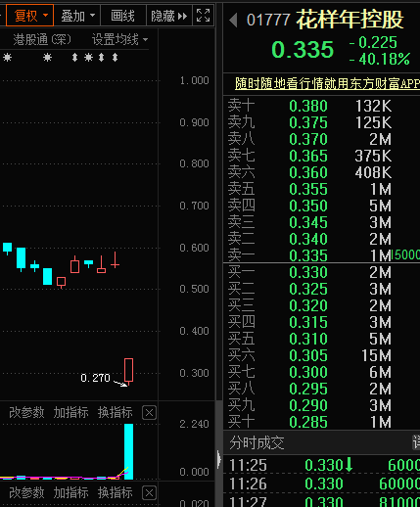Toggle fullscreen chart with expand icon
420x507 pixels.
point(203,16)
